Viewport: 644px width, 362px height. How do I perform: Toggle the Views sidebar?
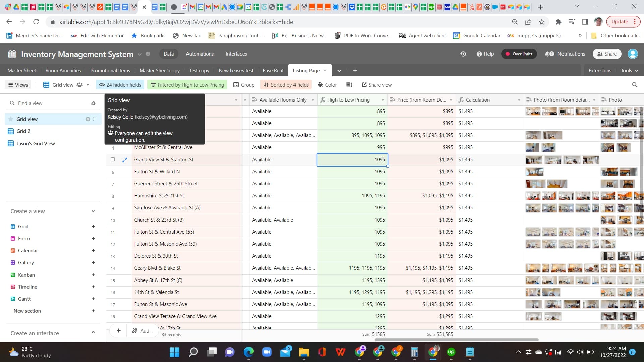pyautogui.click(x=18, y=85)
